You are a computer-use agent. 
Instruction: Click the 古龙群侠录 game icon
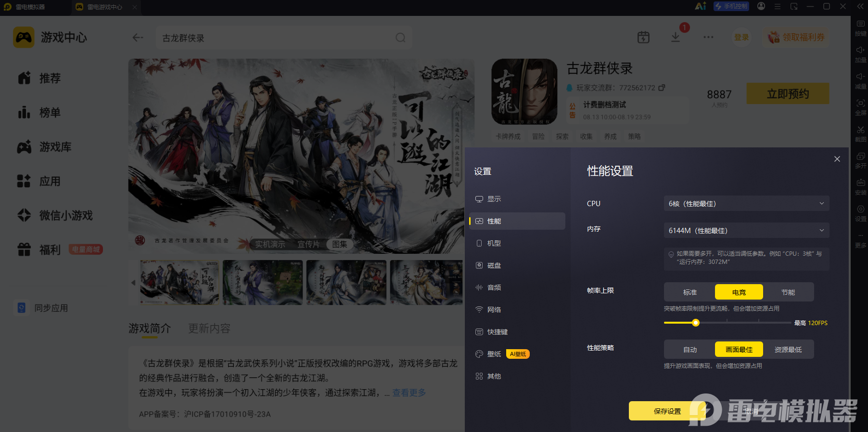[x=524, y=92]
